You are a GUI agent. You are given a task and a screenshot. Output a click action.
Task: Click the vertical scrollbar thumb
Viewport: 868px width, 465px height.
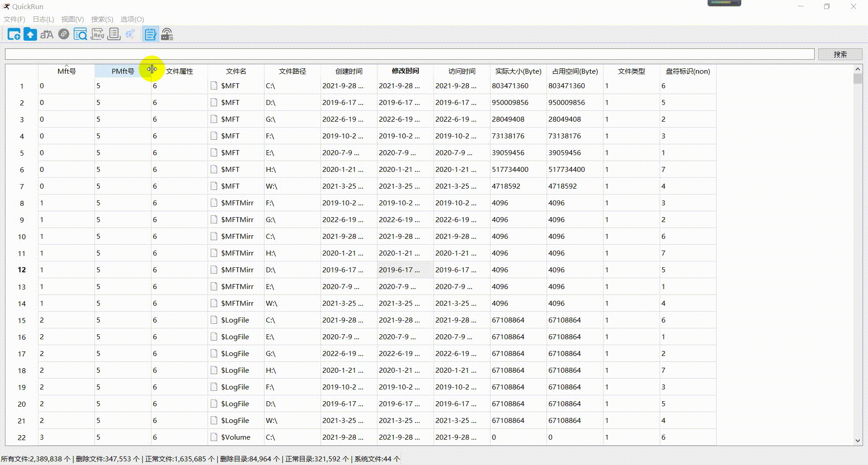click(858, 79)
